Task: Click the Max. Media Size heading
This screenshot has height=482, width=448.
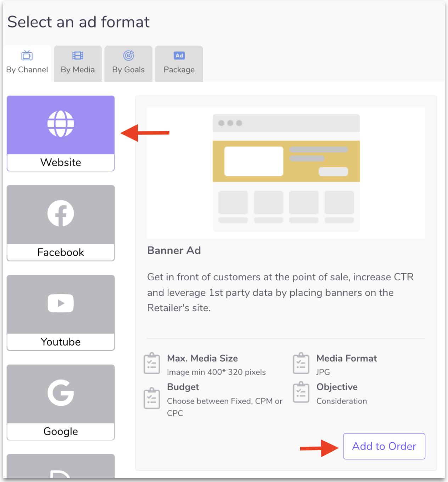Action: click(202, 358)
